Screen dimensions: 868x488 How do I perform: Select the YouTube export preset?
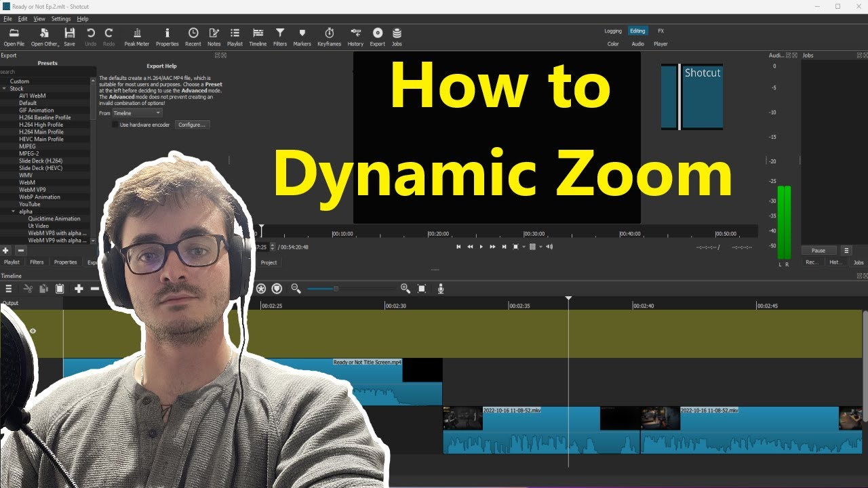(x=30, y=204)
